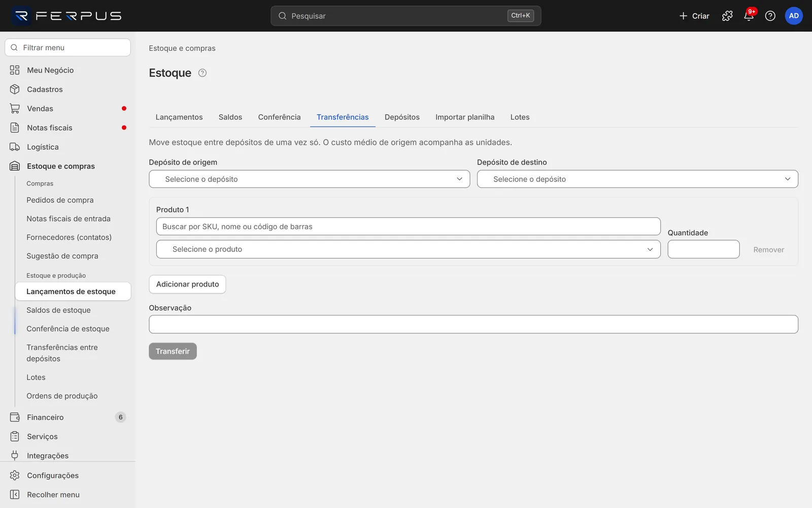Image resolution: width=812 pixels, height=508 pixels.
Task: Click the Cadastros box icon
Action: coord(15,89)
